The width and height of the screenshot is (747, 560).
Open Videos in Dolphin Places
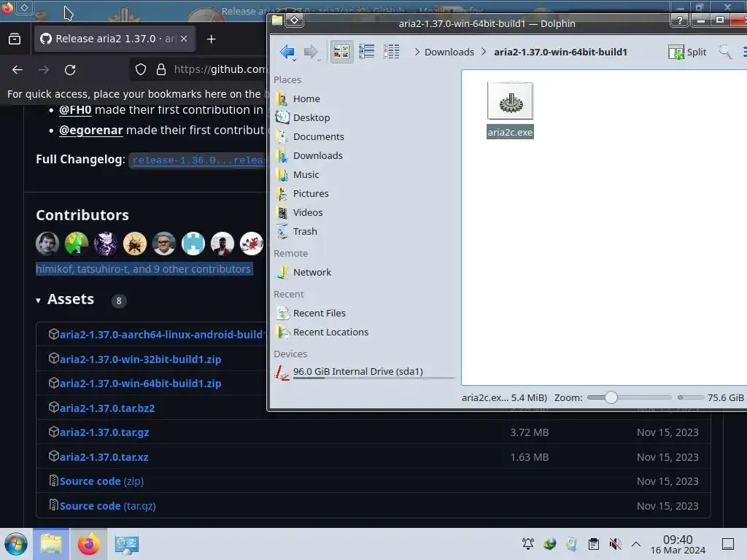[x=308, y=213]
